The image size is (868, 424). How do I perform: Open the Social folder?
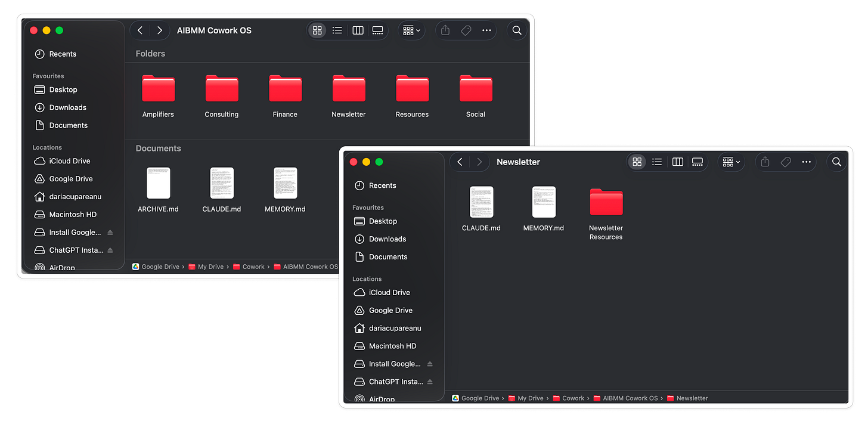(476, 89)
